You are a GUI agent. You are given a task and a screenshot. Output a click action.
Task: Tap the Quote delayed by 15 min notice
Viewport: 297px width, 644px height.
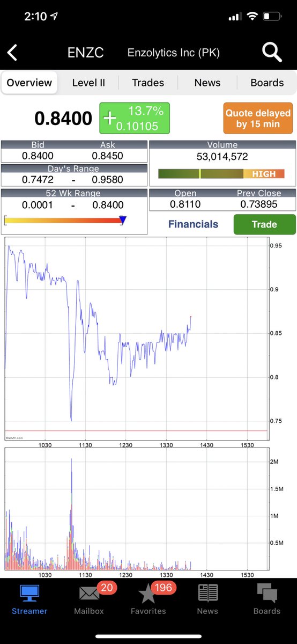[x=258, y=118]
